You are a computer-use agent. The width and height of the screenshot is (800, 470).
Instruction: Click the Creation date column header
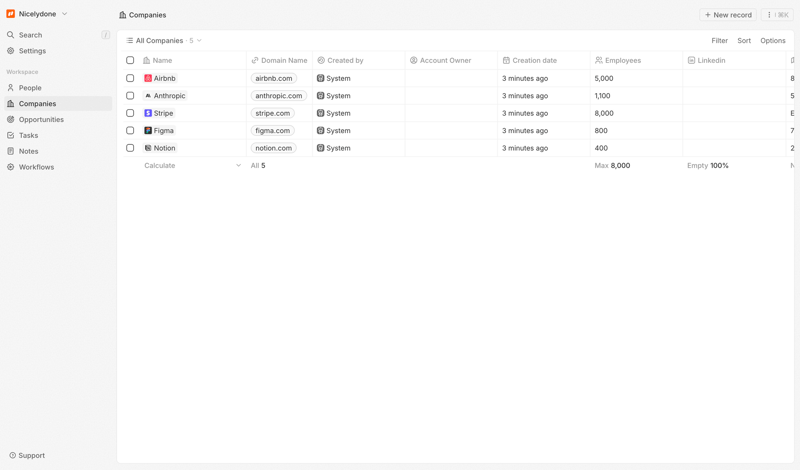click(x=544, y=60)
